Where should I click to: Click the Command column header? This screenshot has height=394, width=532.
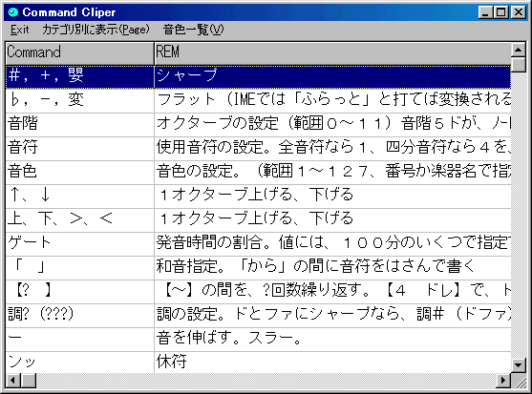click(79, 52)
